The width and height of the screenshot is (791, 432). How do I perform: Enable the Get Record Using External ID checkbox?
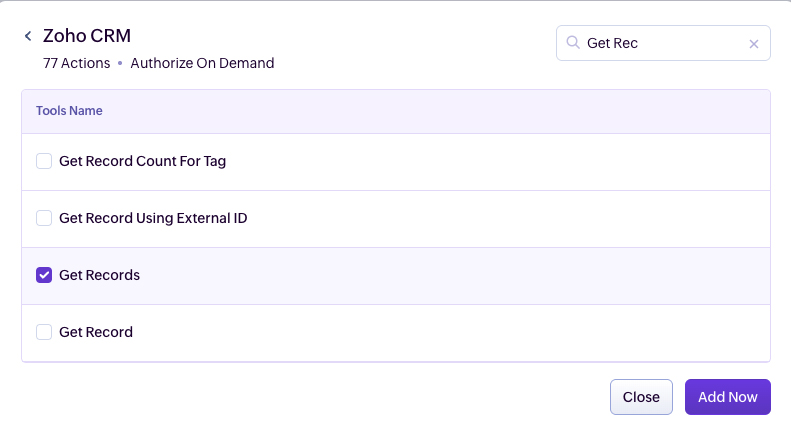pos(44,218)
